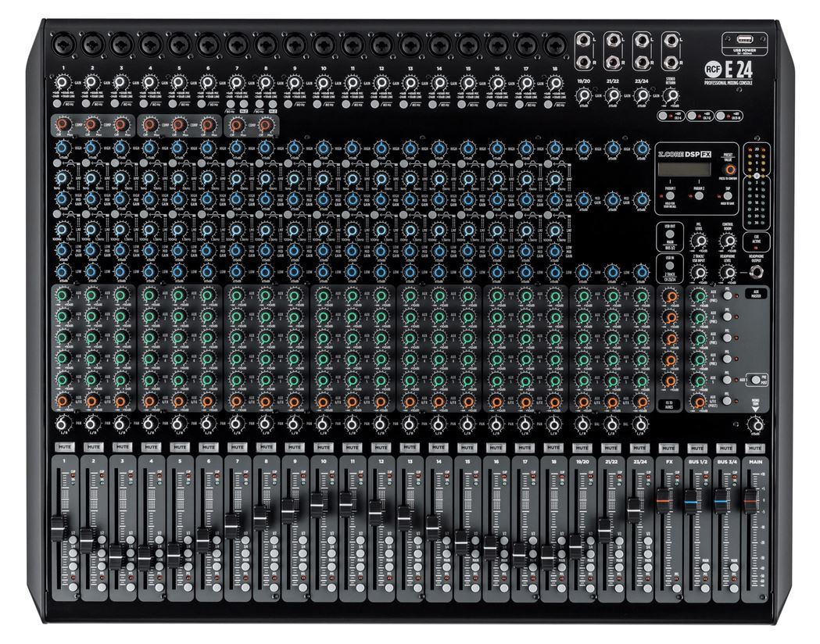Toggle channel 7 Hi-Z button

[245, 105]
